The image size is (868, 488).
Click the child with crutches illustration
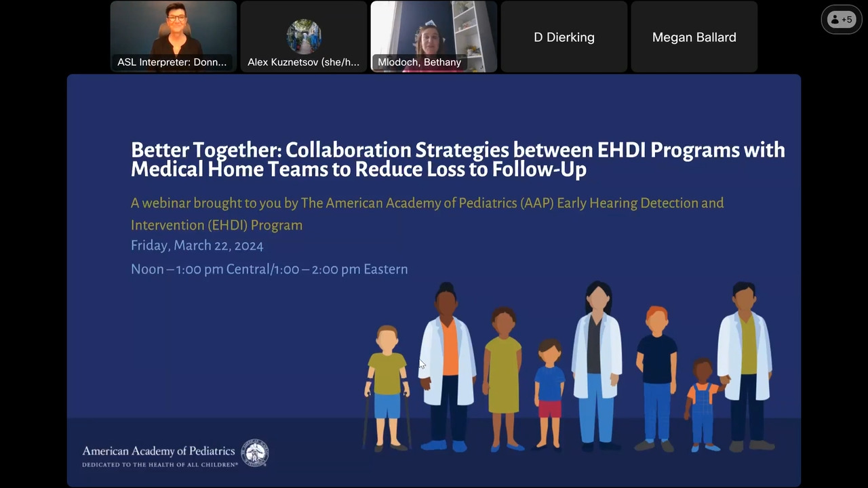click(387, 386)
